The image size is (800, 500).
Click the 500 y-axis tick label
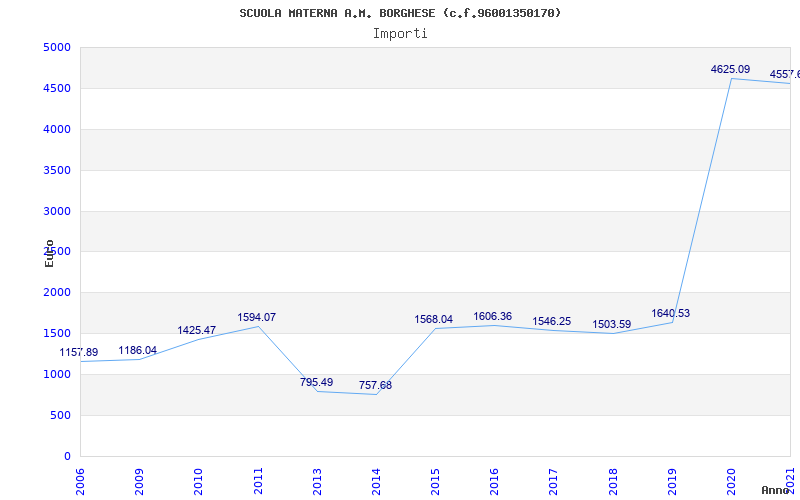60,415
